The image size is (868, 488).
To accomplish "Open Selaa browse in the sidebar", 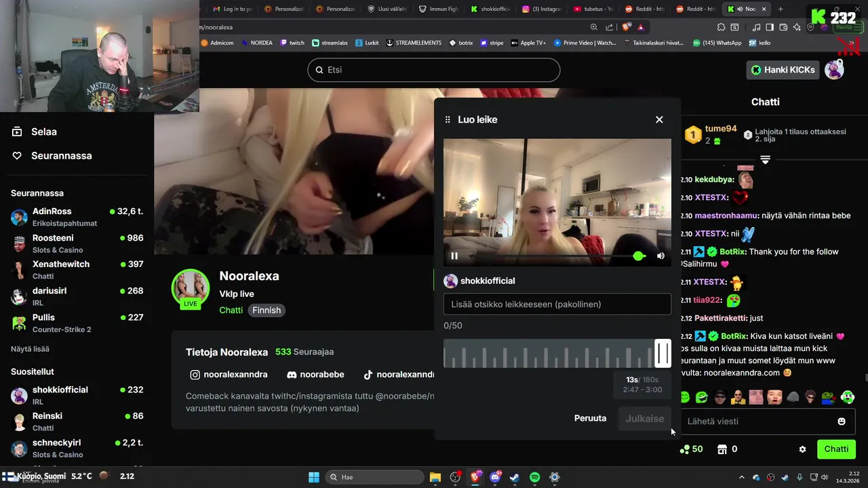I will coord(35,131).
